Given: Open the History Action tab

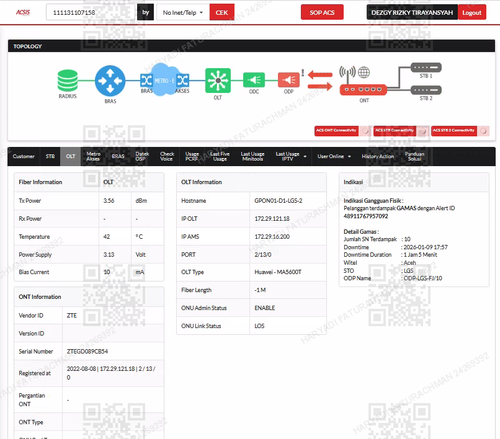Looking at the screenshot, I should pyautogui.click(x=378, y=156).
